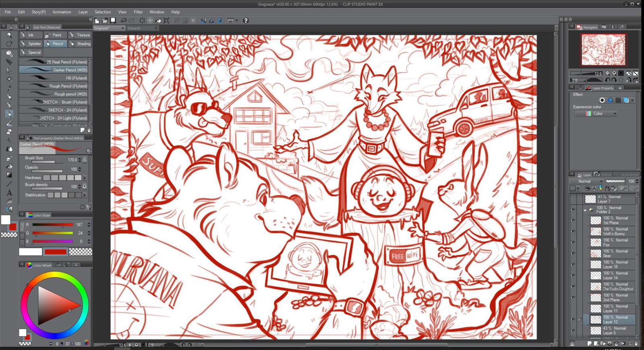Delete the selected sub tool with trash icon
644x350 pixels.
click(x=89, y=130)
